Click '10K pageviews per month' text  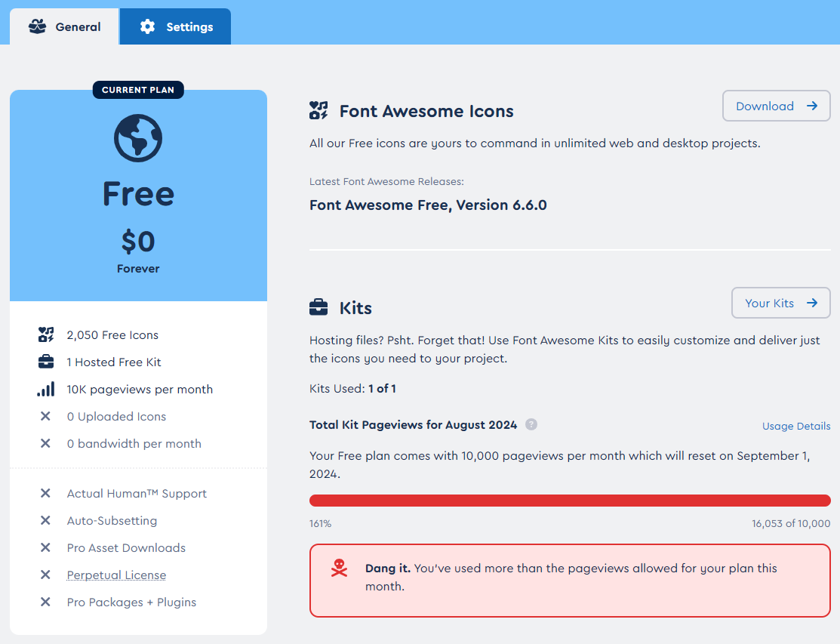(140, 390)
